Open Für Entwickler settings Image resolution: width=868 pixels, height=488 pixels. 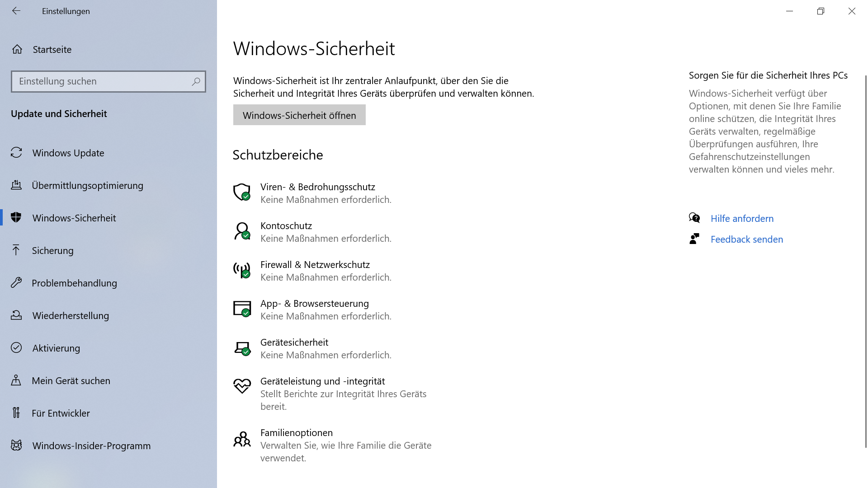tap(108, 413)
